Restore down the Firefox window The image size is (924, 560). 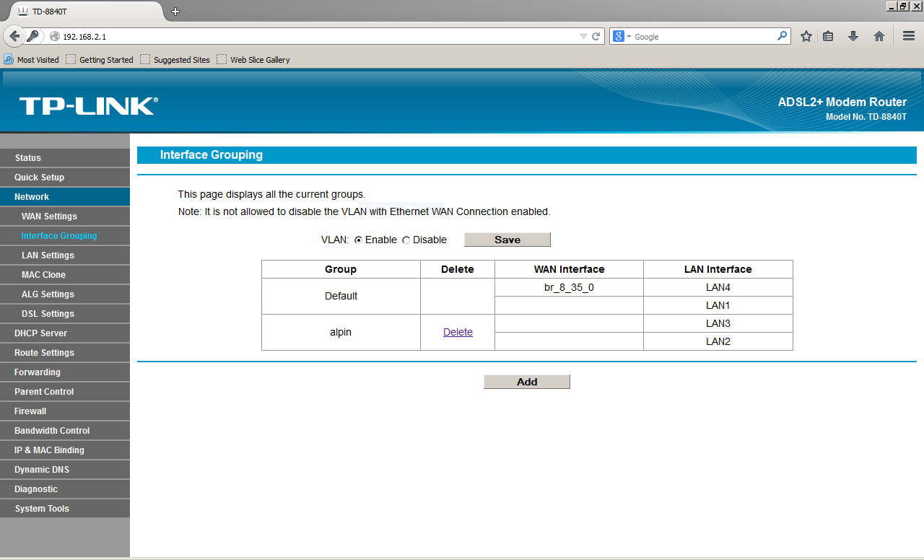click(x=903, y=6)
